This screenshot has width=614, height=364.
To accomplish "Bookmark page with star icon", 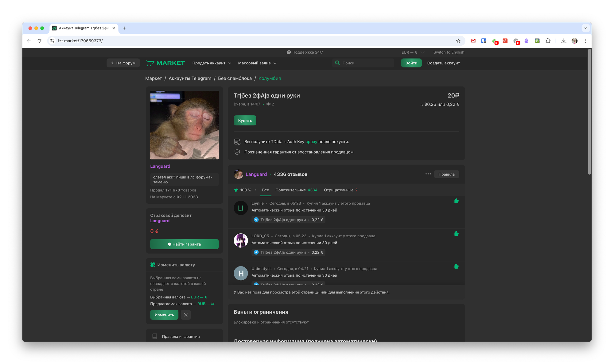I will click(458, 41).
